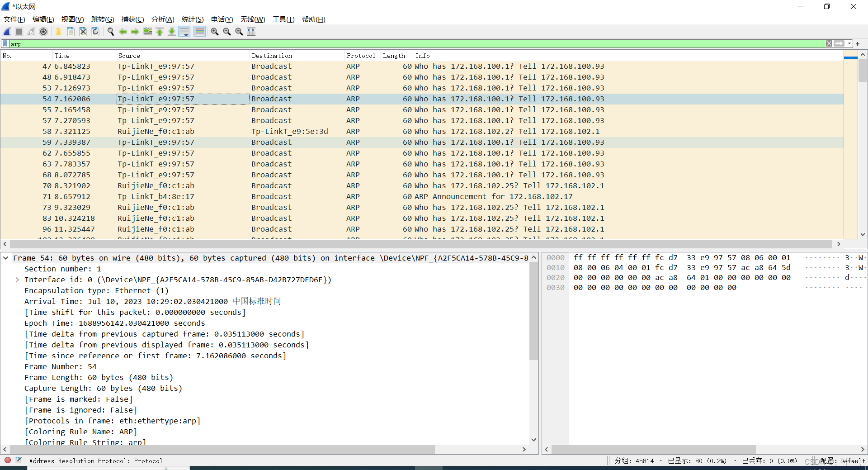Restart the current capture
The height and width of the screenshot is (470, 868).
[31, 32]
